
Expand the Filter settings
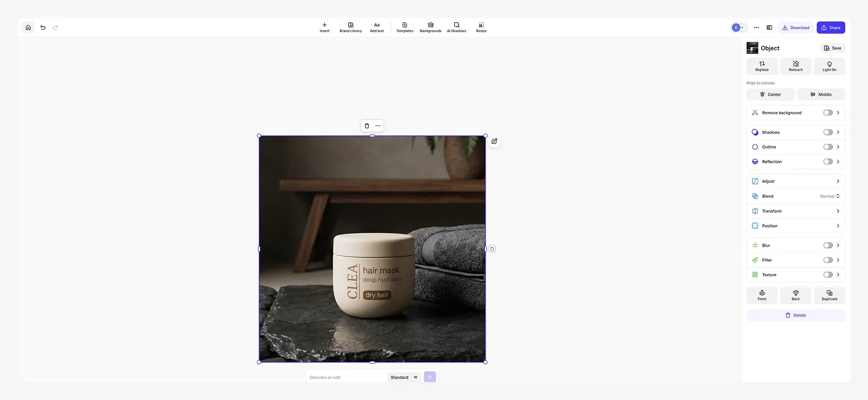click(x=838, y=260)
